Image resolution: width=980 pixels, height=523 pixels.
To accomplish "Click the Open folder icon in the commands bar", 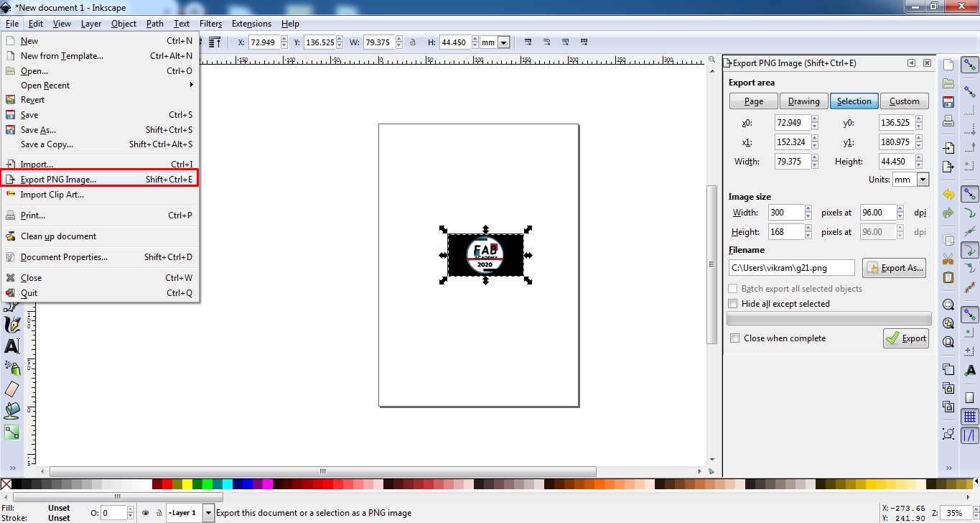I will click(948, 83).
